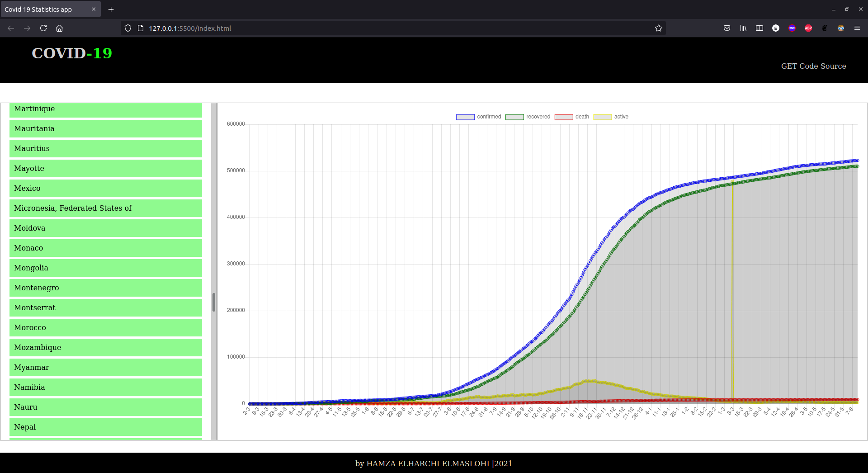Open the GET Code Source link
The image size is (868, 473).
pyautogui.click(x=813, y=66)
